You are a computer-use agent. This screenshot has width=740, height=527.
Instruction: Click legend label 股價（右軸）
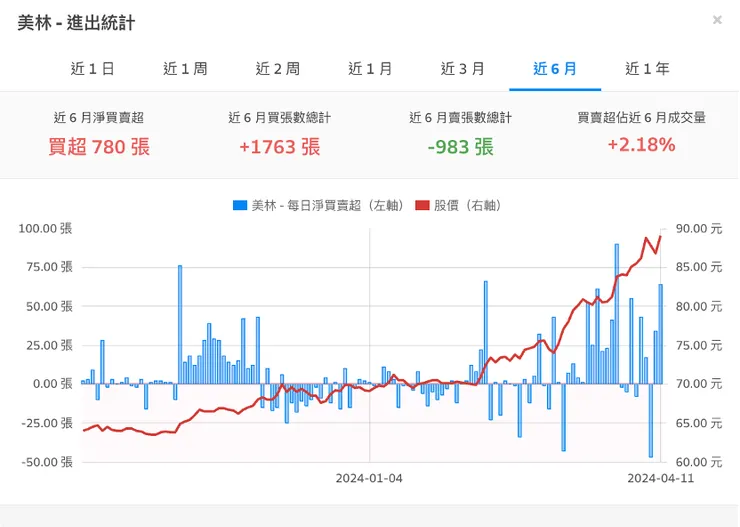[x=468, y=205]
